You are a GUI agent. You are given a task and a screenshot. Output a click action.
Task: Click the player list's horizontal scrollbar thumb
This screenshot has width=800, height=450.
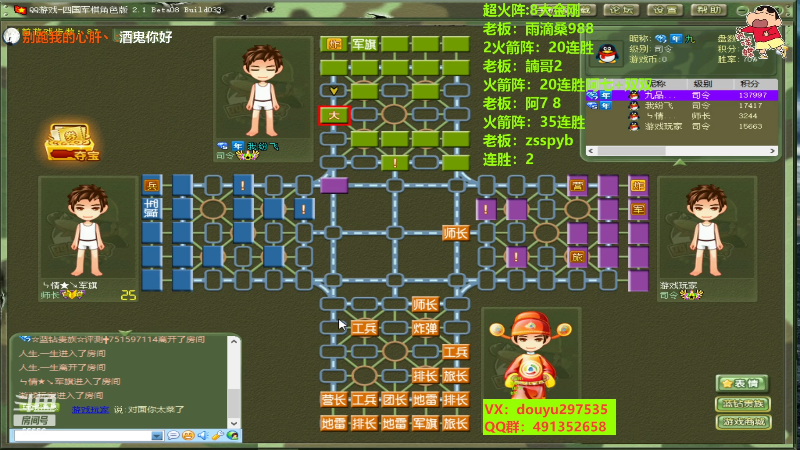tap(631, 151)
